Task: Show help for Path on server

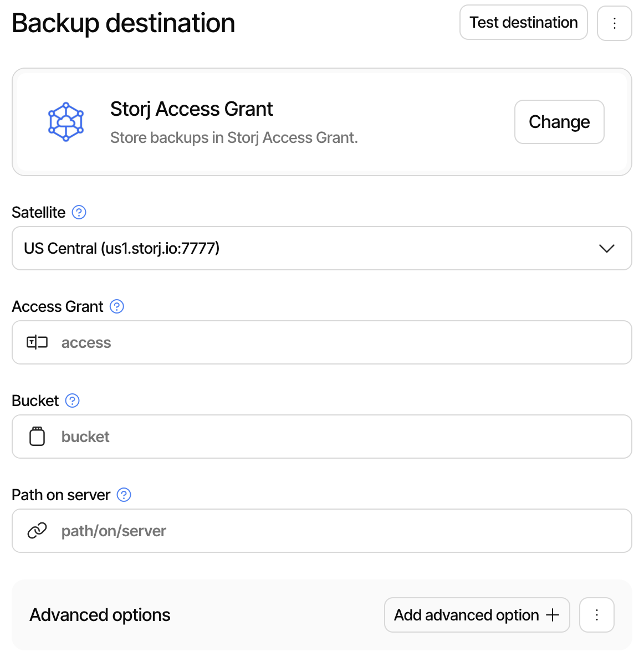Action: (x=124, y=495)
